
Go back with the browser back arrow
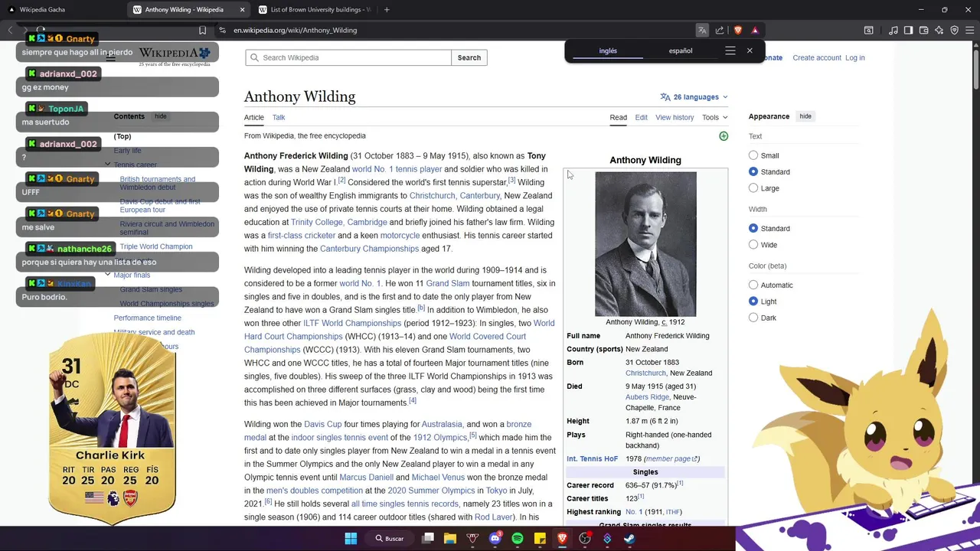click(x=11, y=31)
